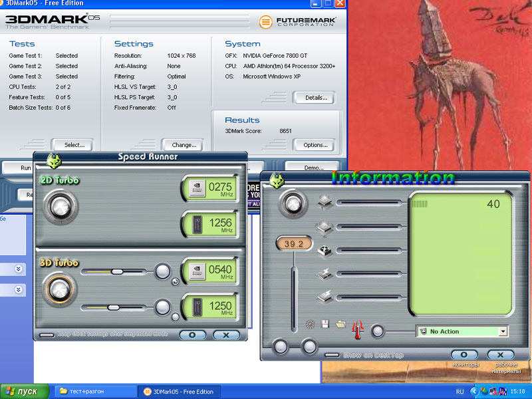Open the 'пуск' Start menu

click(x=25, y=392)
